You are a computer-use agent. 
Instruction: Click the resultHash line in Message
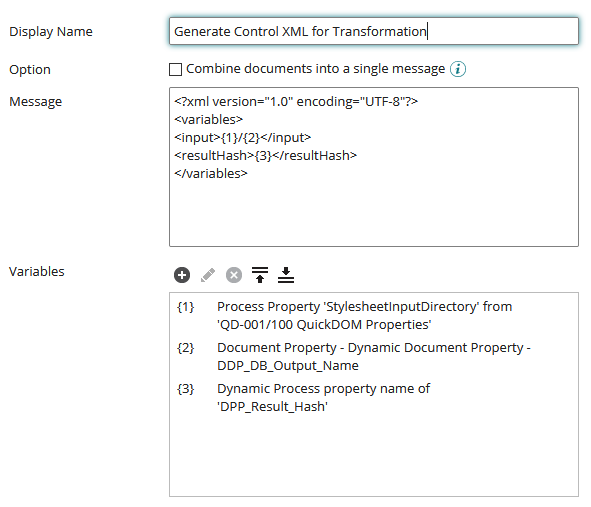click(x=265, y=155)
